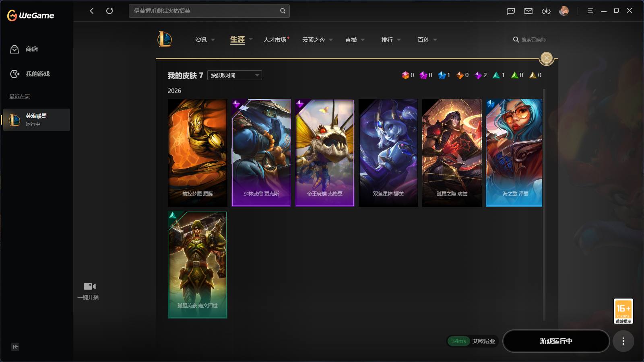Open the three-dot more options button

(623, 341)
